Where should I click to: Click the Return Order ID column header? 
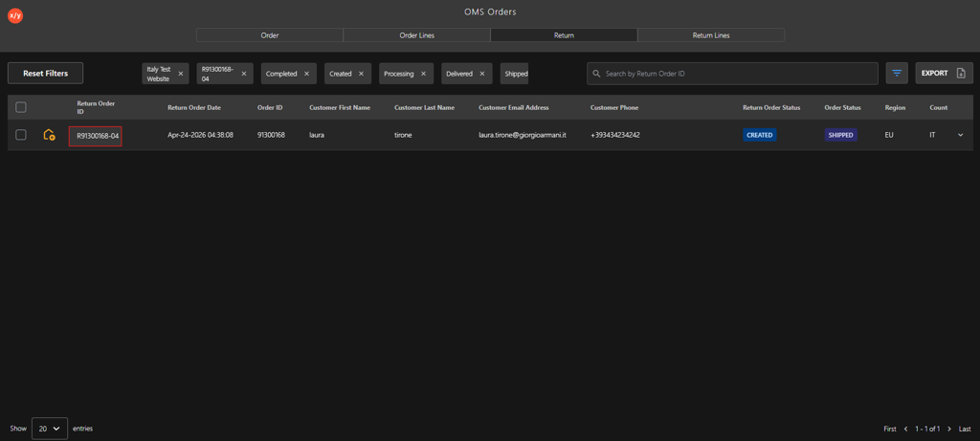coord(96,107)
